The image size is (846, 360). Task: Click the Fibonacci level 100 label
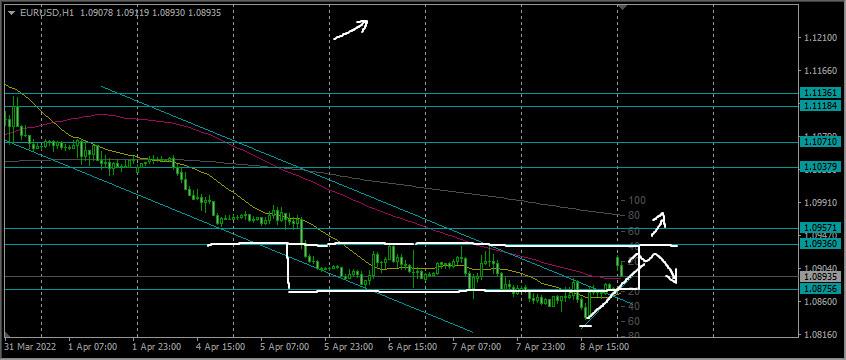click(637, 200)
